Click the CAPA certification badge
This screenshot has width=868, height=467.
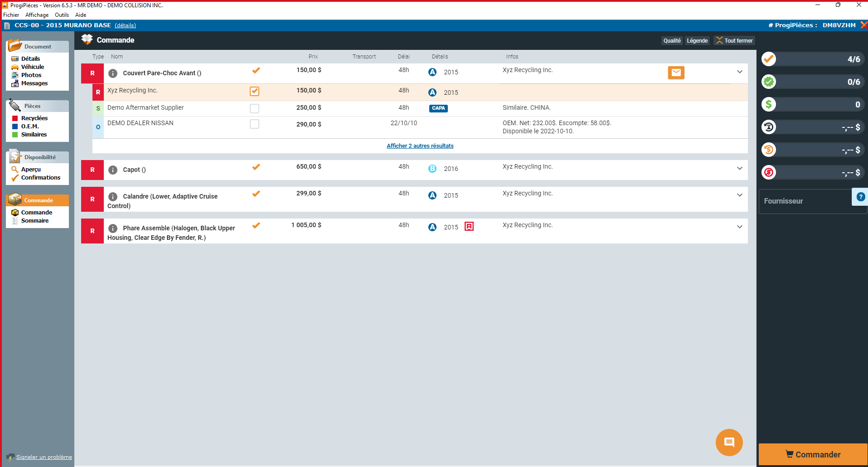coord(438,108)
